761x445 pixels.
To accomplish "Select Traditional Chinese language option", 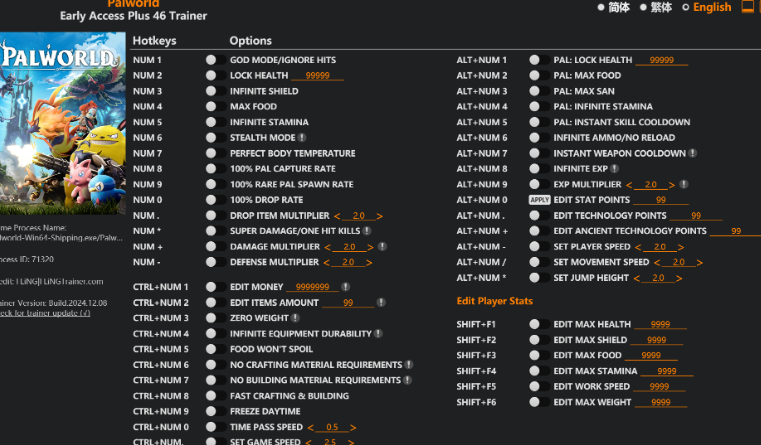I will click(656, 7).
